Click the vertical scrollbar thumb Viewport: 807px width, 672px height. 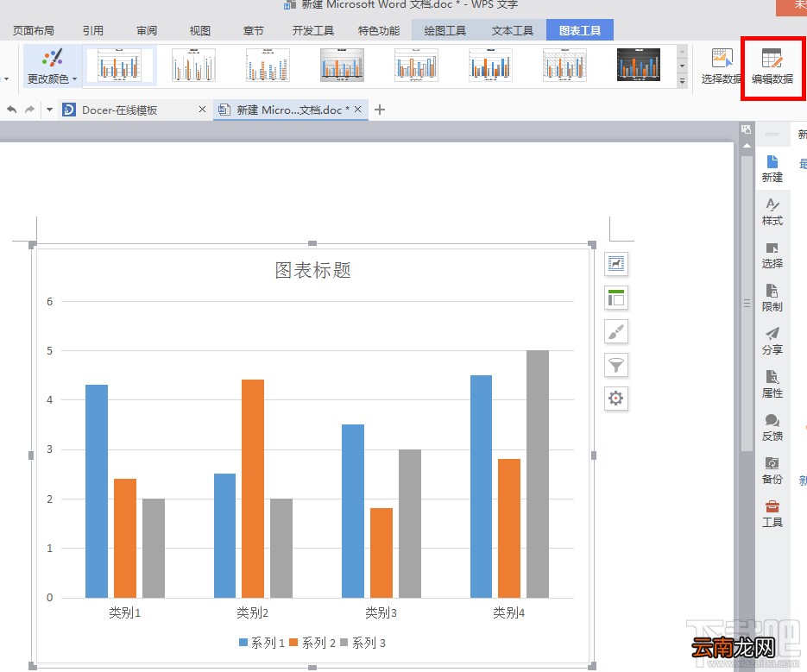tap(747, 304)
